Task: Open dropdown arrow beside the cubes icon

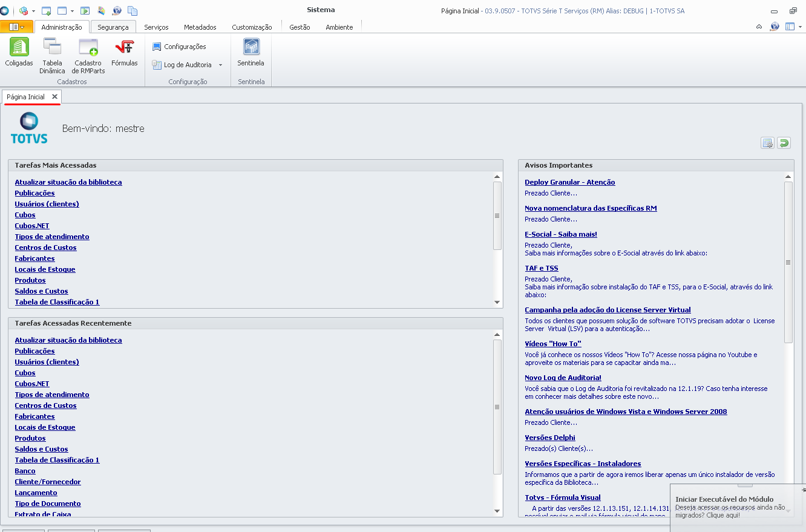Action: (x=33, y=11)
